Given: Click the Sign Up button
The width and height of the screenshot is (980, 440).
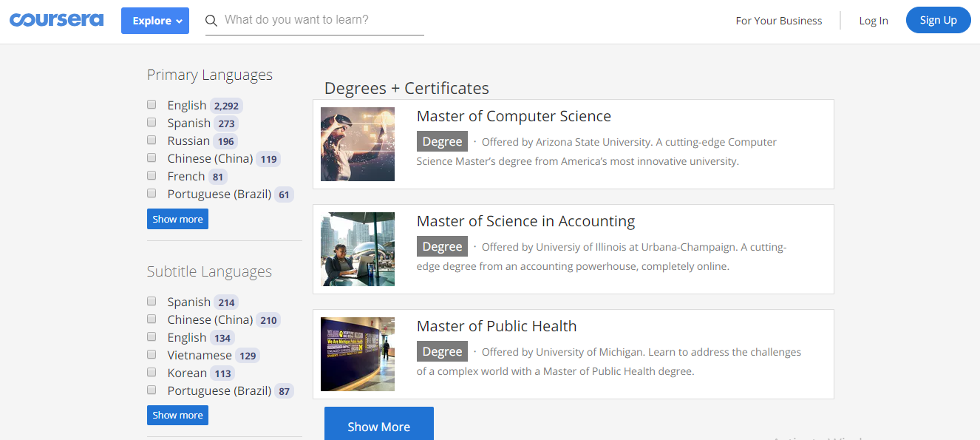Looking at the screenshot, I should (x=939, y=20).
